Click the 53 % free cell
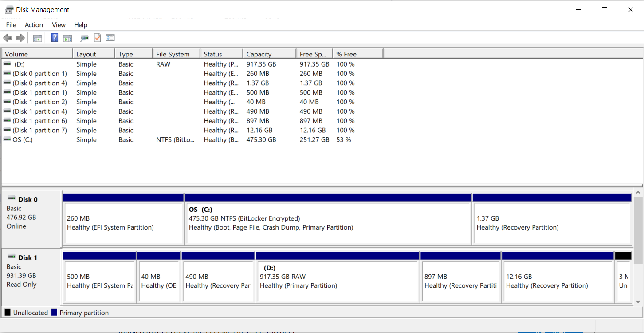The width and height of the screenshot is (644, 333). point(344,139)
